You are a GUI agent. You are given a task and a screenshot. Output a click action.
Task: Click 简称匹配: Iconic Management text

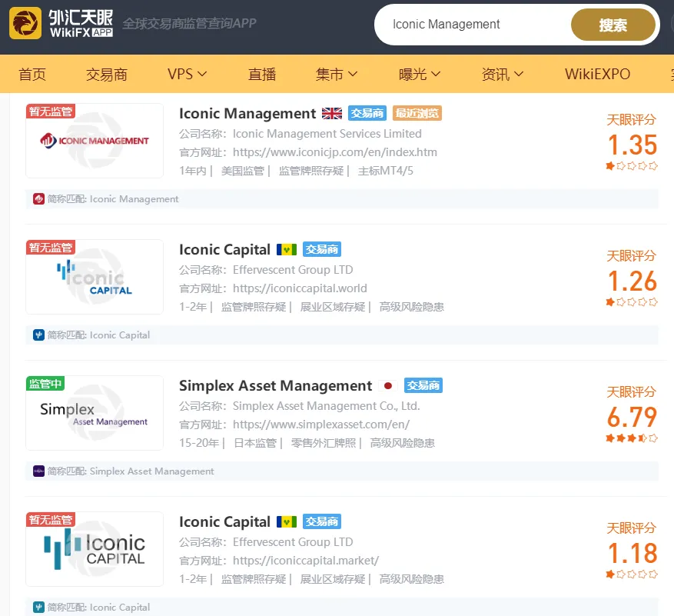click(113, 198)
